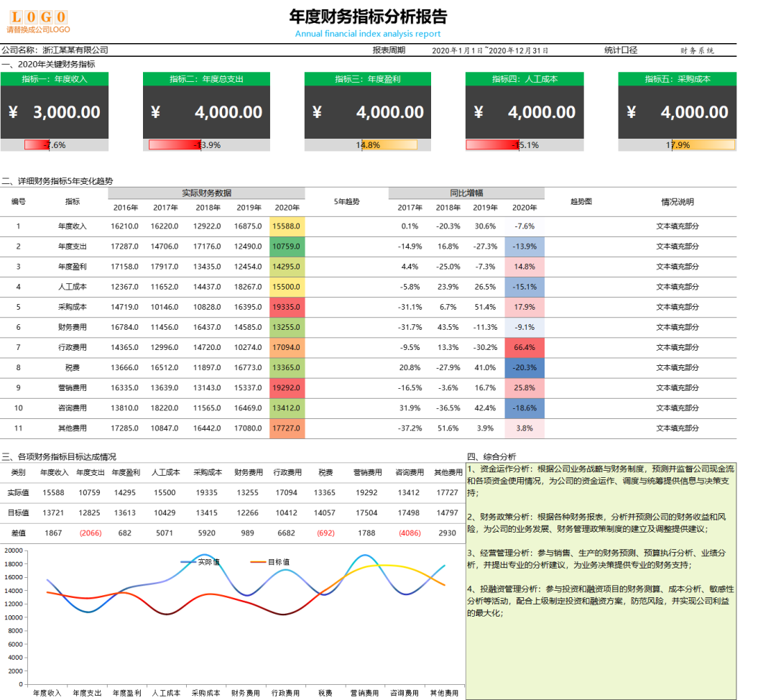Screen dimensions: 776x700
Task: Select the 2020 年度收入 cell 15588.0
Action: click(287, 226)
